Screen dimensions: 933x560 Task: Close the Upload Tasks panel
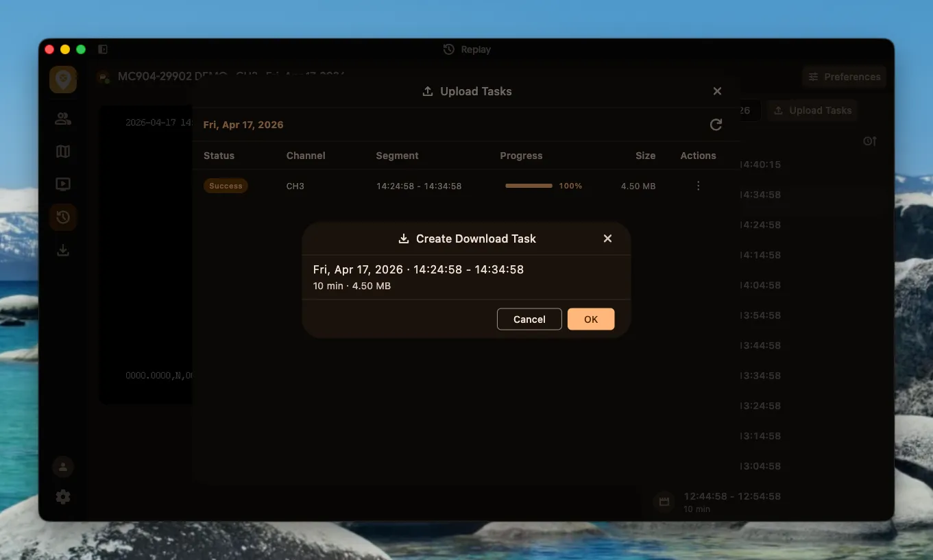[x=717, y=91]
